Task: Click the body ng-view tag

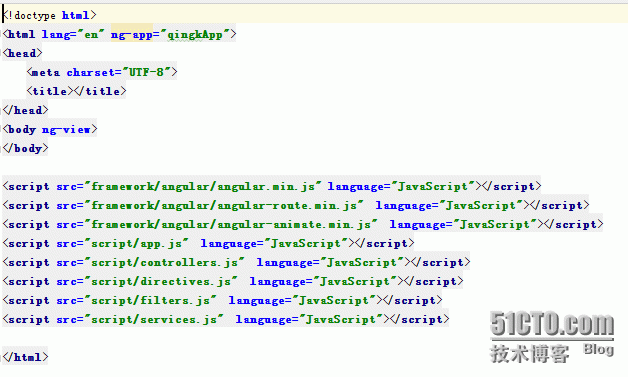Action: 50,129
